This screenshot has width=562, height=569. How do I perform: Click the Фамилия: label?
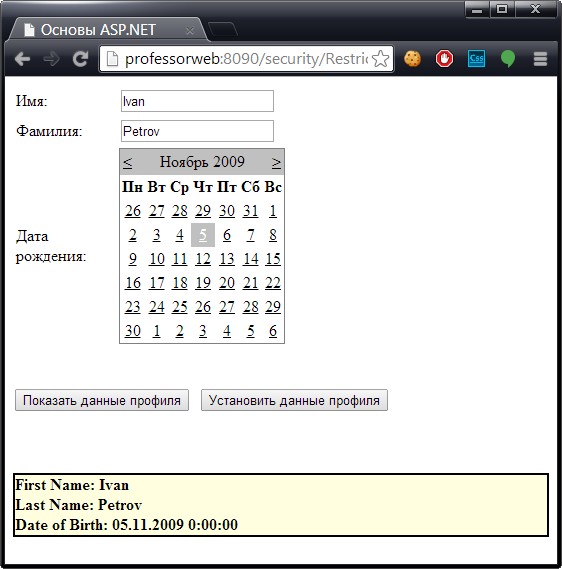pyautogui.click(x=49, y=131)
